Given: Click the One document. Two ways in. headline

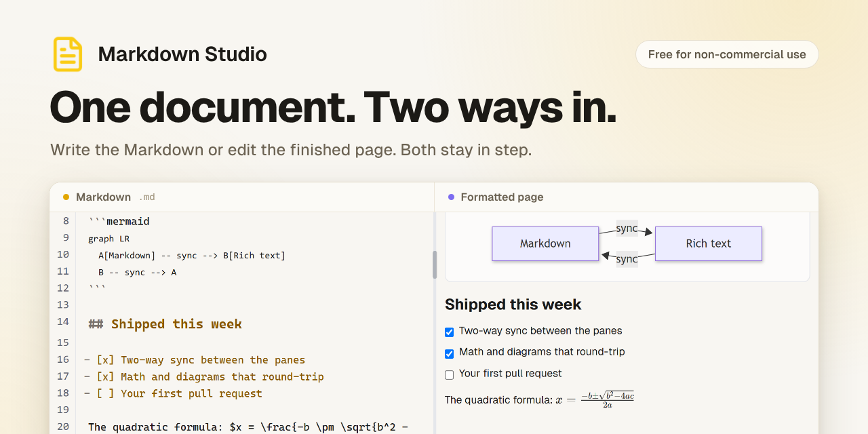Looking at the screenshot, I should click(x=333, y=107).
